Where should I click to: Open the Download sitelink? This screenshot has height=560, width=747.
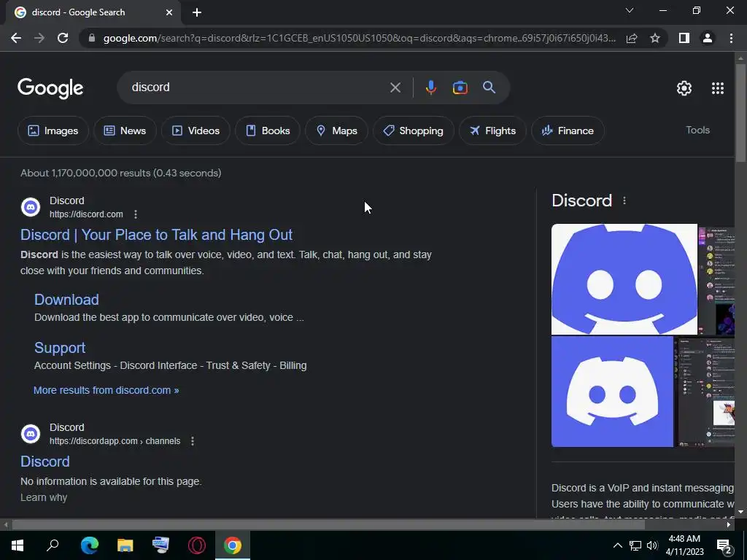(x=66, y=300)
